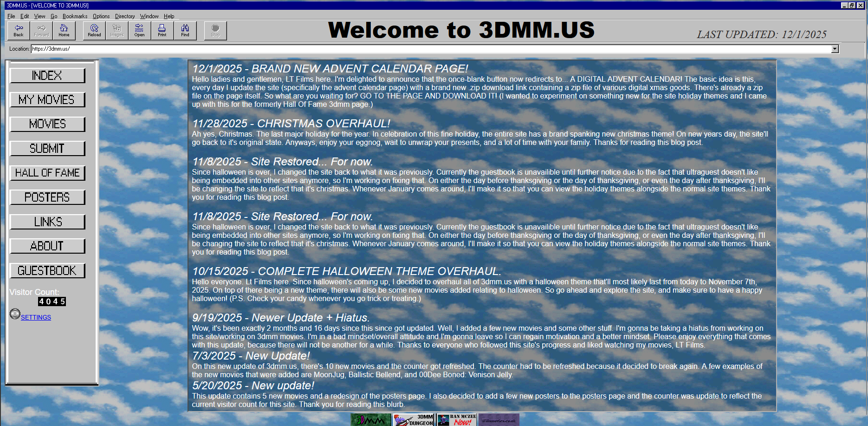Open the GUESTBOOK sidebar button

click(47, 270)
